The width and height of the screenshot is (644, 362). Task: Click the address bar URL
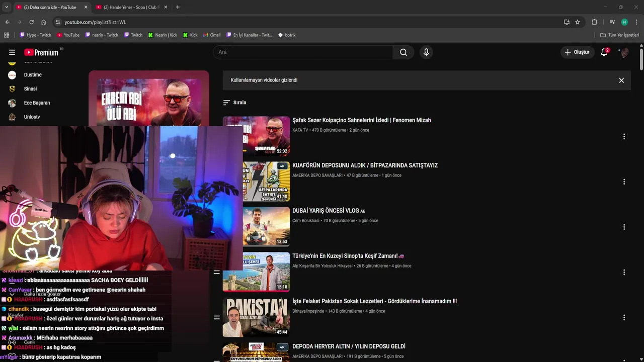95,22
